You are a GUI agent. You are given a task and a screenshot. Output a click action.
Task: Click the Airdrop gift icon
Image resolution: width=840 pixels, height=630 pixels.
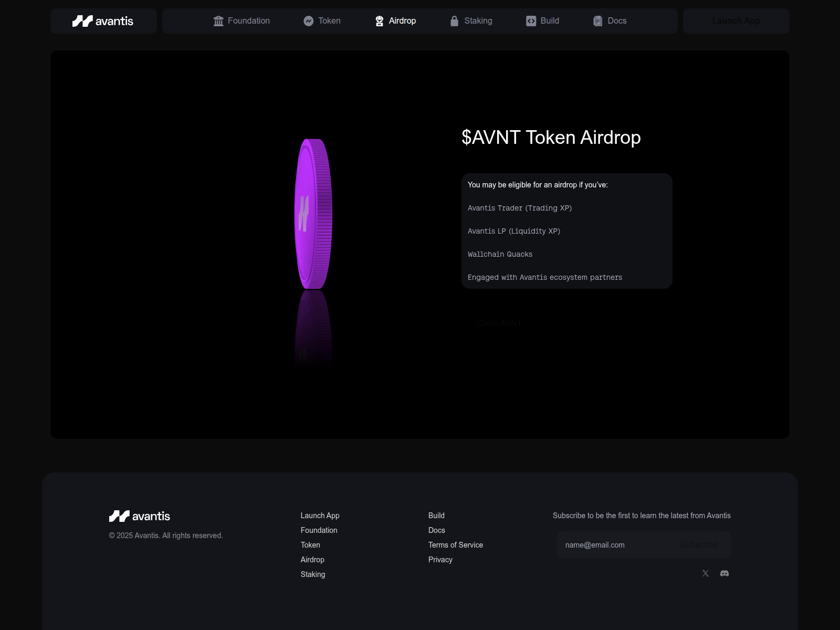(379, 21)
